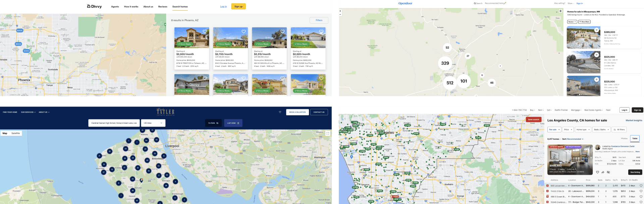This screenshot has height=204, width=644.
Task: Click the Tatler estate agents logo
Action: 165,112
